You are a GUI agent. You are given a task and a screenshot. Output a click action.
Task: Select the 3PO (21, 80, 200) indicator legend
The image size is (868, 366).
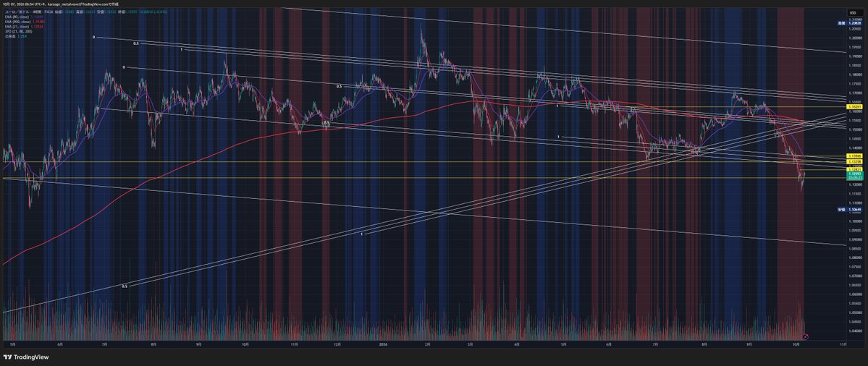[x=18, y=32]
